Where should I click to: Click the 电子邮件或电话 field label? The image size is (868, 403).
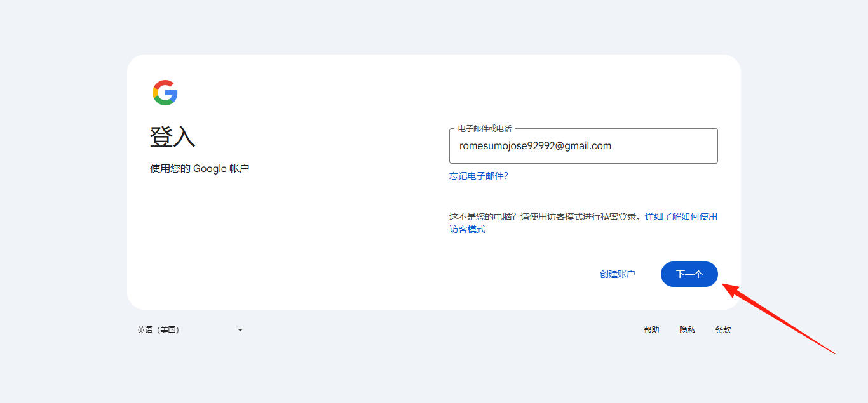click(x=482, y=128)
